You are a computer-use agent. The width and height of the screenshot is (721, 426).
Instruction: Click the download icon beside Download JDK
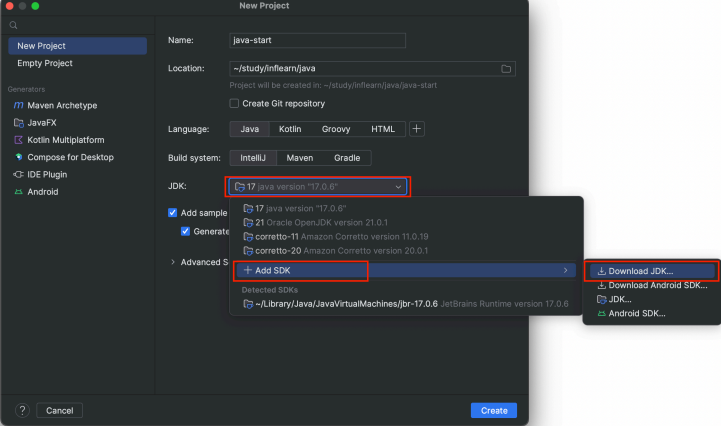tap(601, 271)
